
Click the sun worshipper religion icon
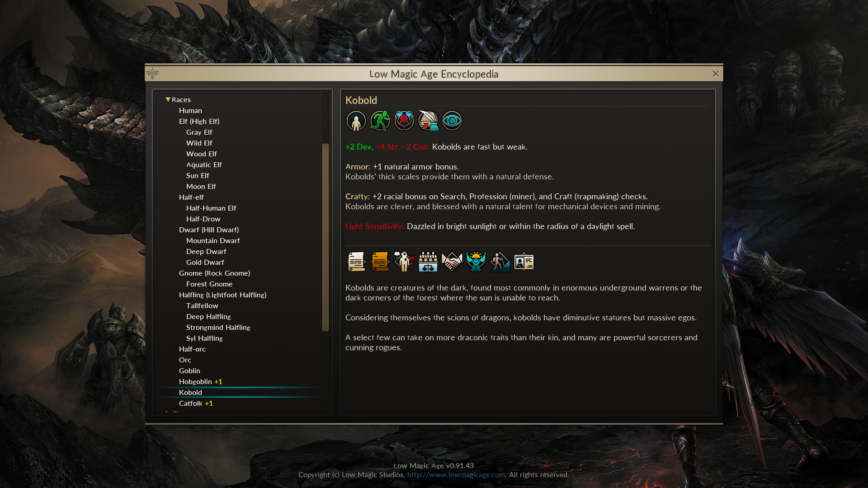point(476,262)
